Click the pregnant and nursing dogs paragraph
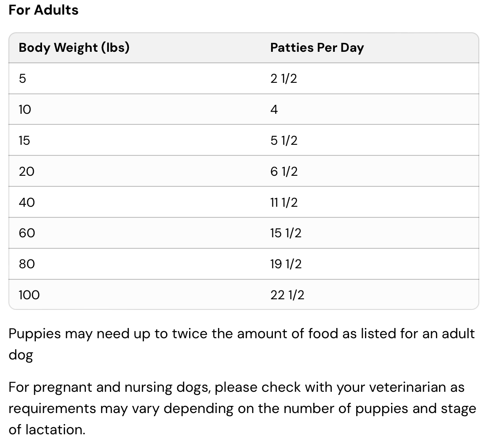Image resolution: width=497 pixels, height=448 pixels. [x=242, y=408]
